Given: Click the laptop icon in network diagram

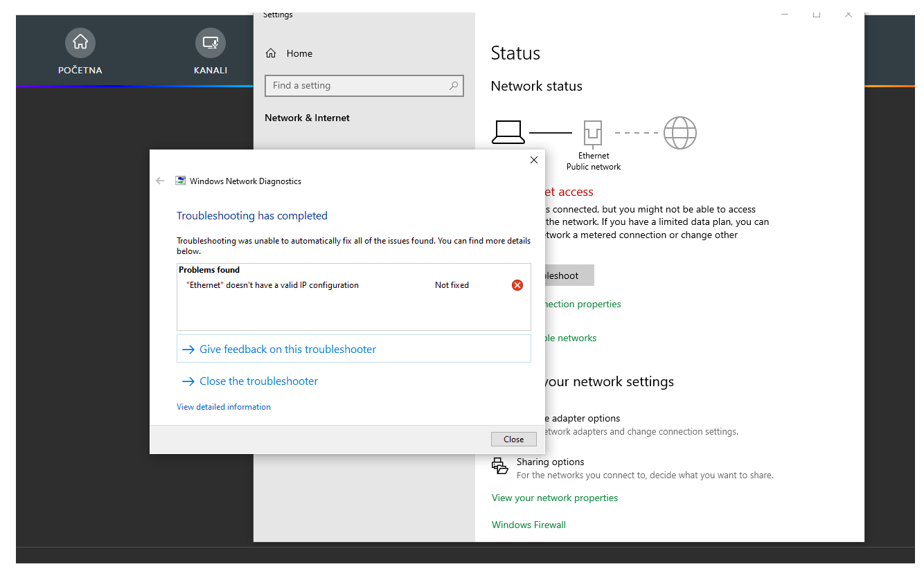Looking at the screenshot, I should click(508, 132).
